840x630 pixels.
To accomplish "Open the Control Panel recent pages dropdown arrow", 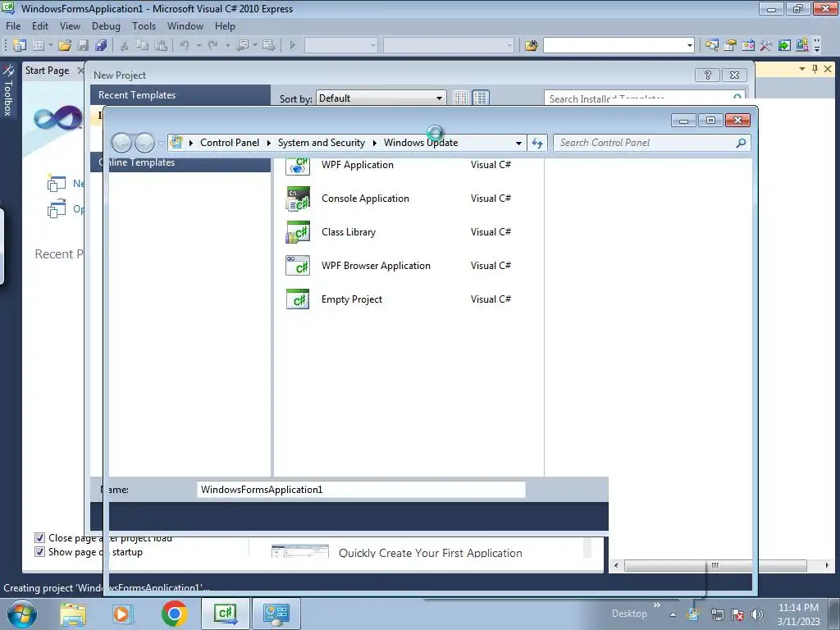I will [x=161, y=143].
